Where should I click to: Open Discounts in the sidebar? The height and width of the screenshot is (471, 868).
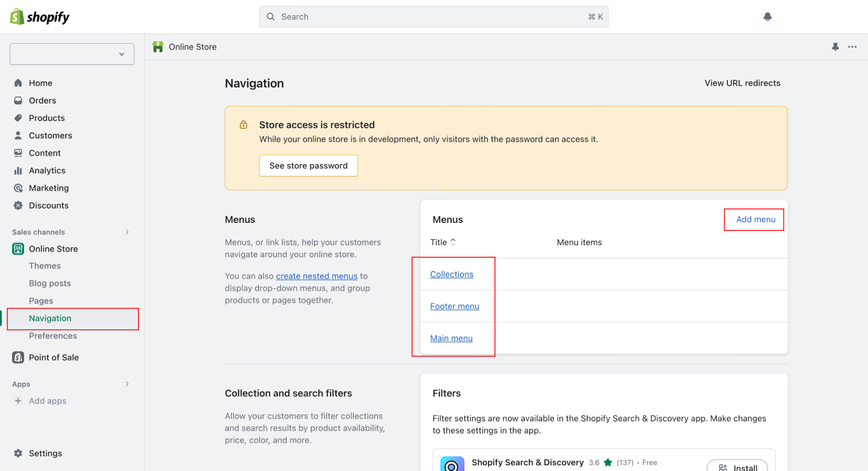49,206
